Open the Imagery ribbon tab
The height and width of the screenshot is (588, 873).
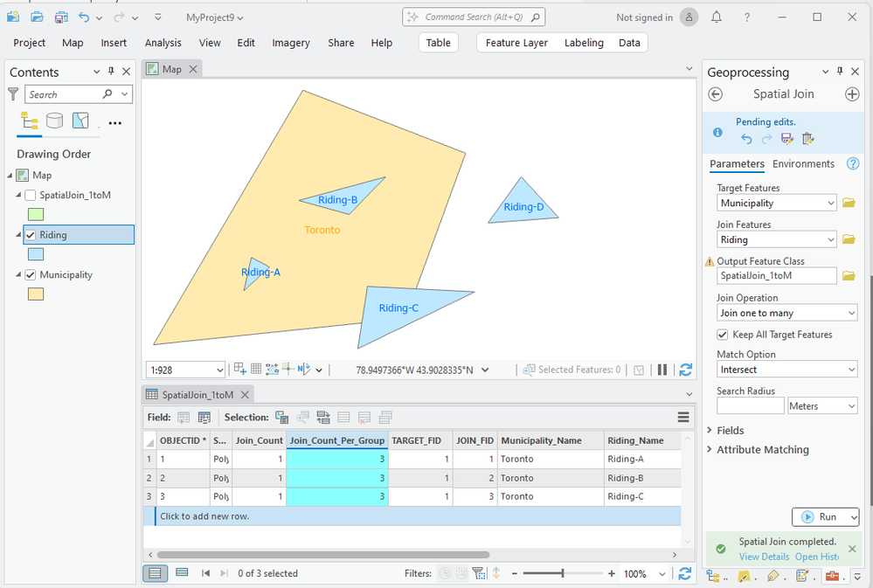(x=291, y=43)
